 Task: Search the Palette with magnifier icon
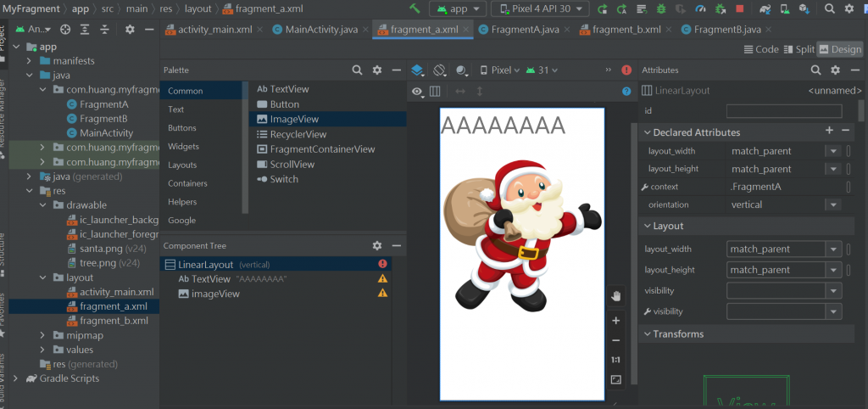pos(358,70)
